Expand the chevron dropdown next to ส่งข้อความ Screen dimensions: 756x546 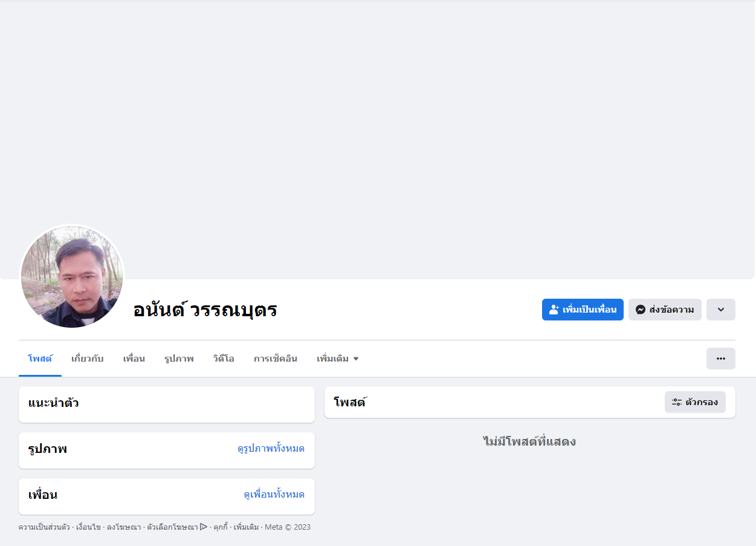[721, 310]
